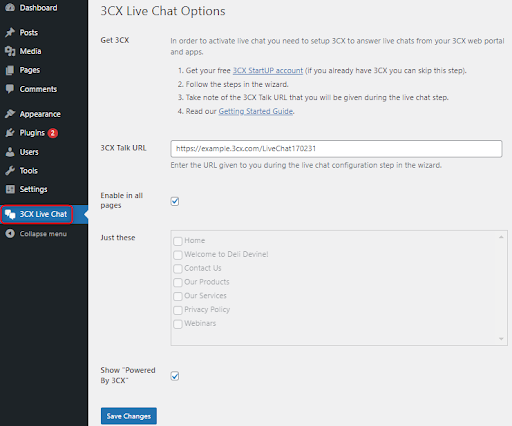Click the Tools wrench icon
This screenshot has width=512, height=426.
10,171
